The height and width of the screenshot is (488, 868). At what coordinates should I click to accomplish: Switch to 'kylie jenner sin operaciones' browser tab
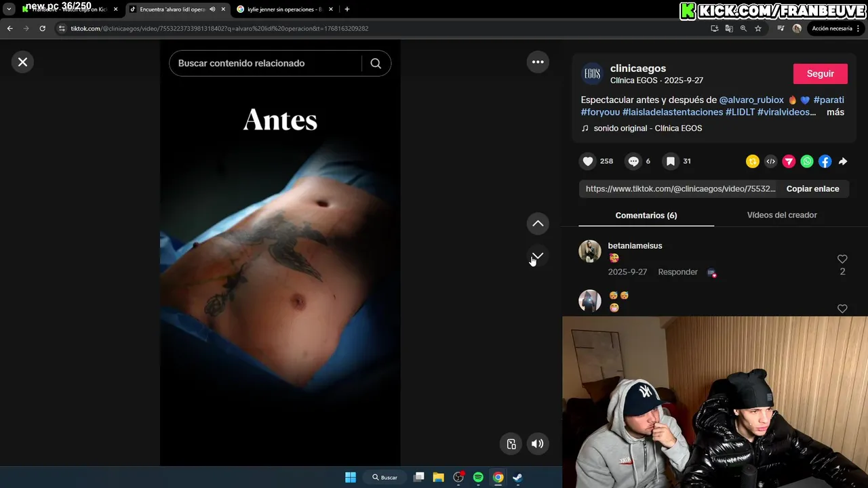[283, 9]
